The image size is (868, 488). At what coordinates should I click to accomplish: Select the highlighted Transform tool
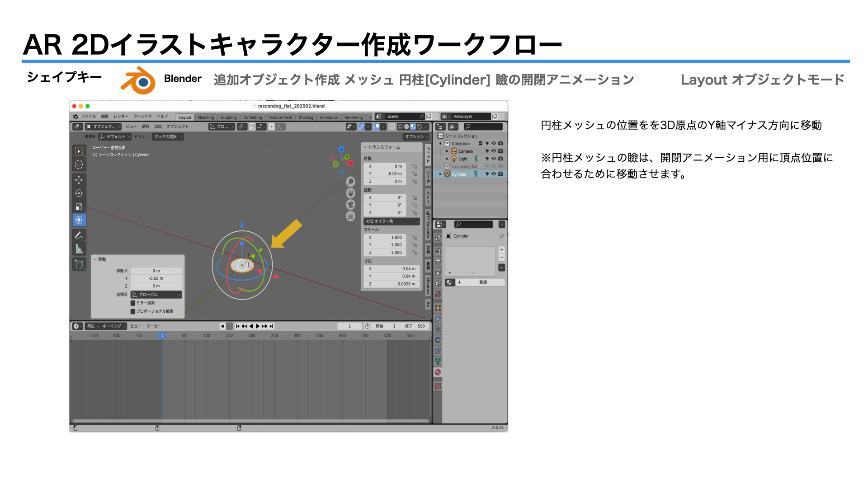pos(79,220)
